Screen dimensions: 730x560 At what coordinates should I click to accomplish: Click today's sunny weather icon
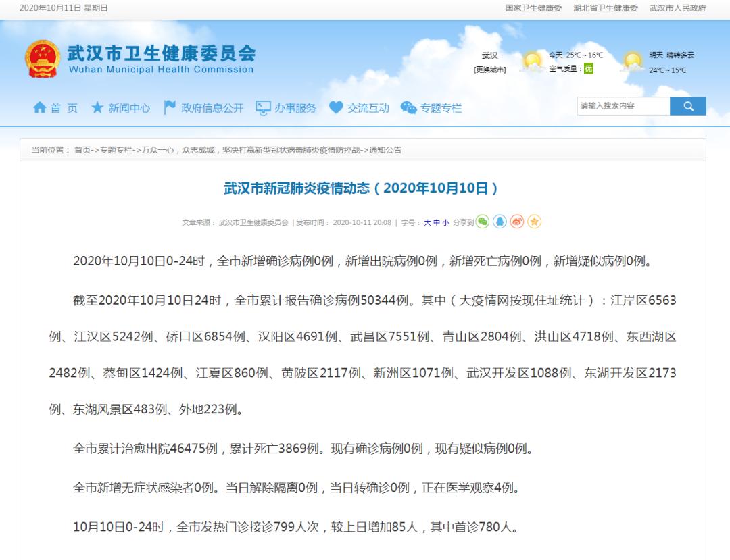pos(533,61)
